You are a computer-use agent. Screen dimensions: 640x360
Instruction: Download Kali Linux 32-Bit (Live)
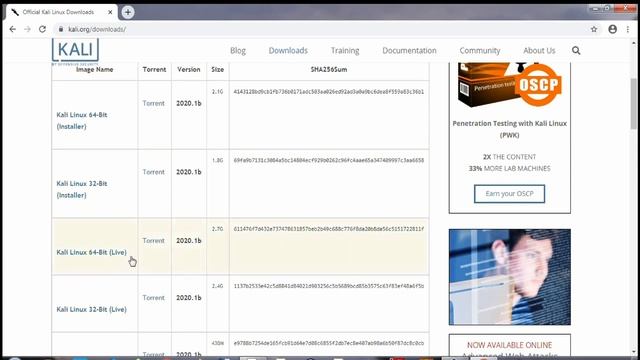click(x=91, y=309)
